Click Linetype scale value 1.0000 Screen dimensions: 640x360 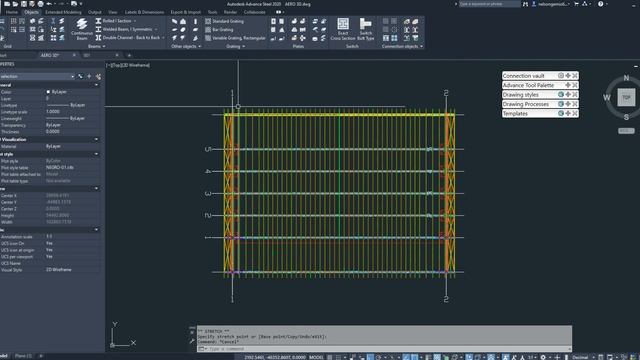pyautogui.click(x=53, y=112)
